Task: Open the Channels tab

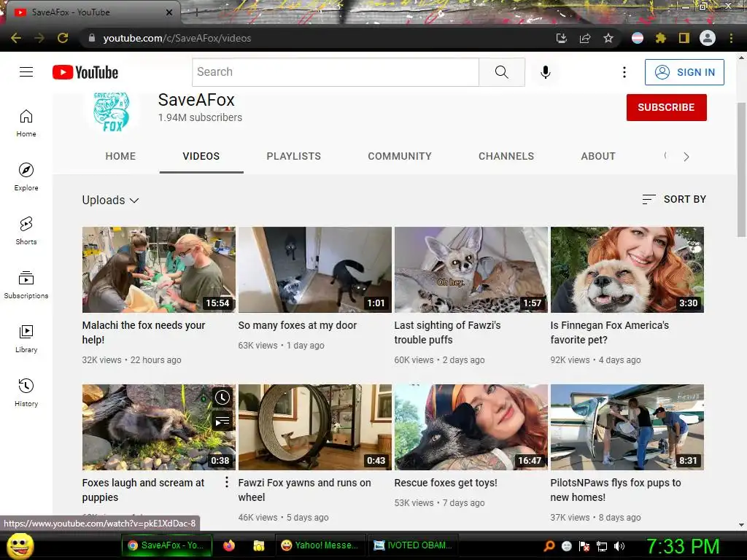Action: point(506,156)
